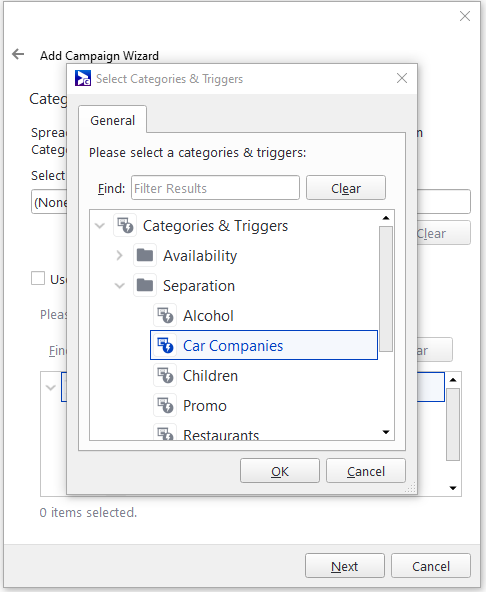Click the Categories & Triggers root icon
The image size is (486, 592).
tap(125, 225)
